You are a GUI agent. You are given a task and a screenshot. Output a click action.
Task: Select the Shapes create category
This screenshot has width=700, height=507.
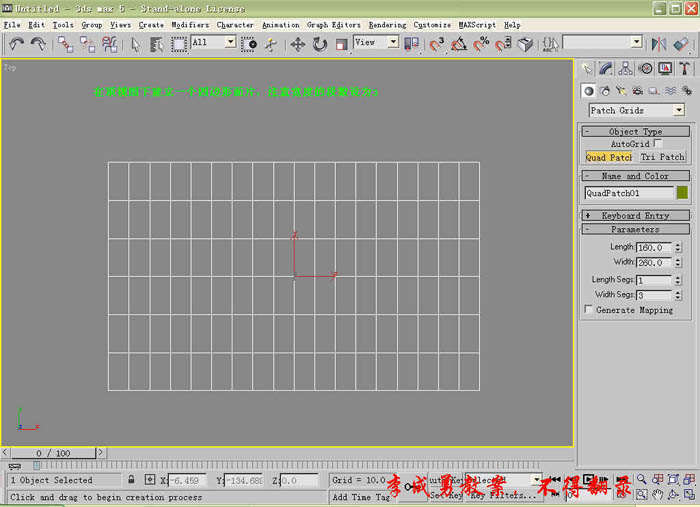[605, 91]
